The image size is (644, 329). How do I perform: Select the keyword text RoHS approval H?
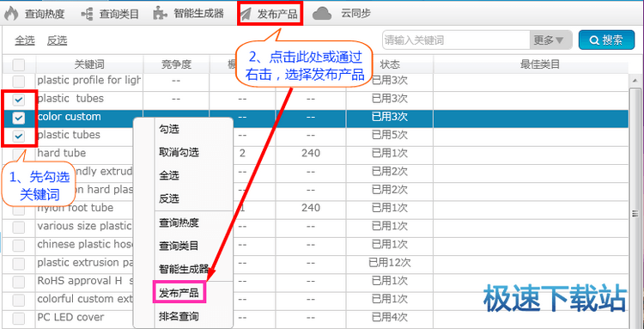(85, 281)
